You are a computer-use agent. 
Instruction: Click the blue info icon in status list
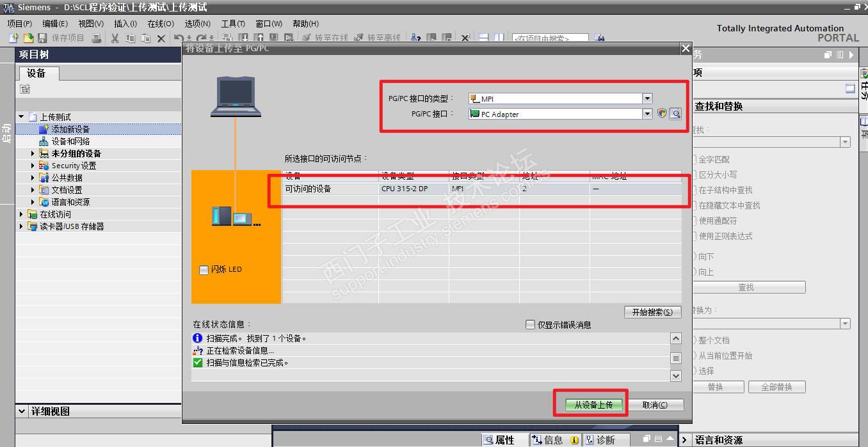click(197, 338)
